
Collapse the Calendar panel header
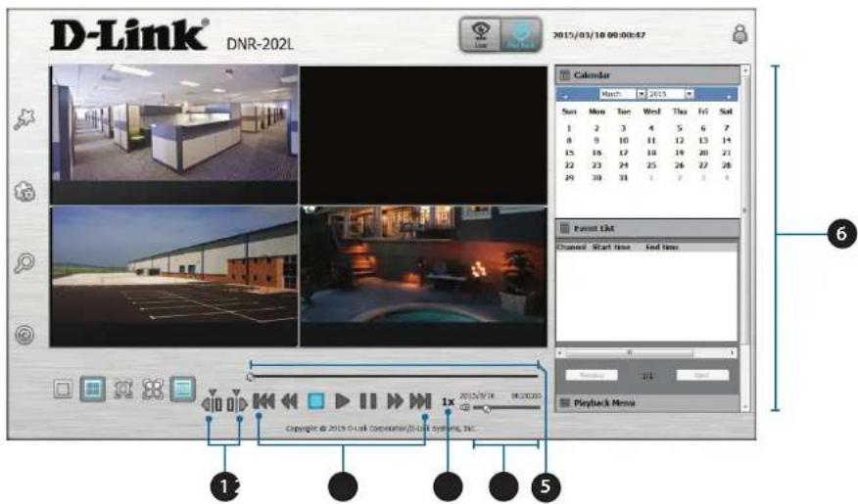click(x=647, y=75)
